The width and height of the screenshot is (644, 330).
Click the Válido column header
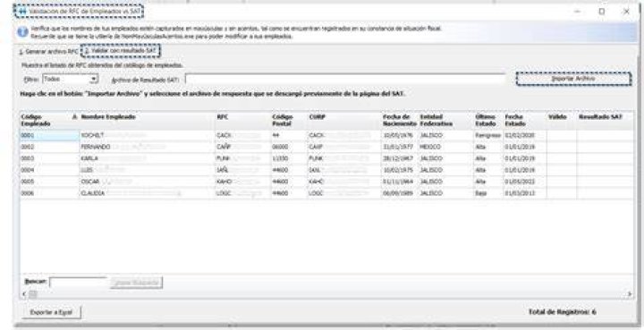562,120
